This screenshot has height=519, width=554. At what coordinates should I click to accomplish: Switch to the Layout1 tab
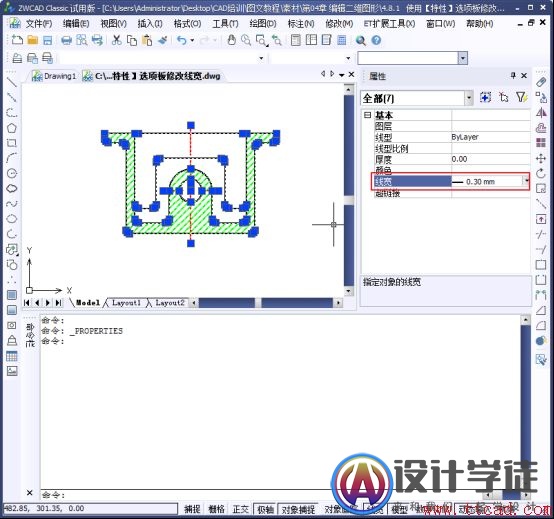click(126, 303)
